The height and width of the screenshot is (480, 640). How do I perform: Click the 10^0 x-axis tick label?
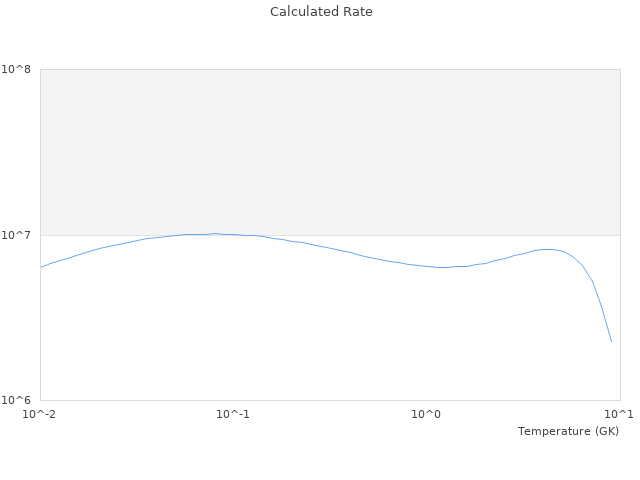click(427, 414)
